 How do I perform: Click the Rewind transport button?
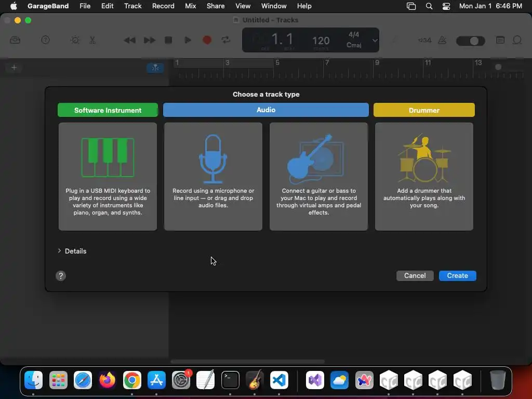coord(129,40)
